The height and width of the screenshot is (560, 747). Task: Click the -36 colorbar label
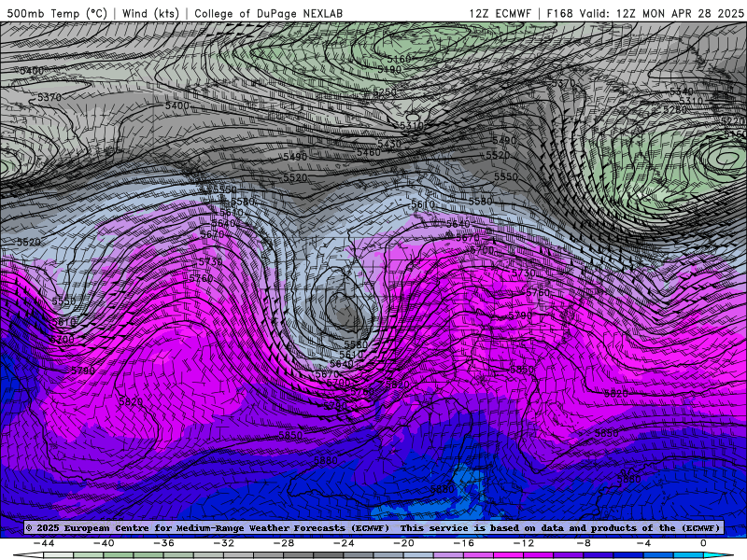[x=163, y=543]
